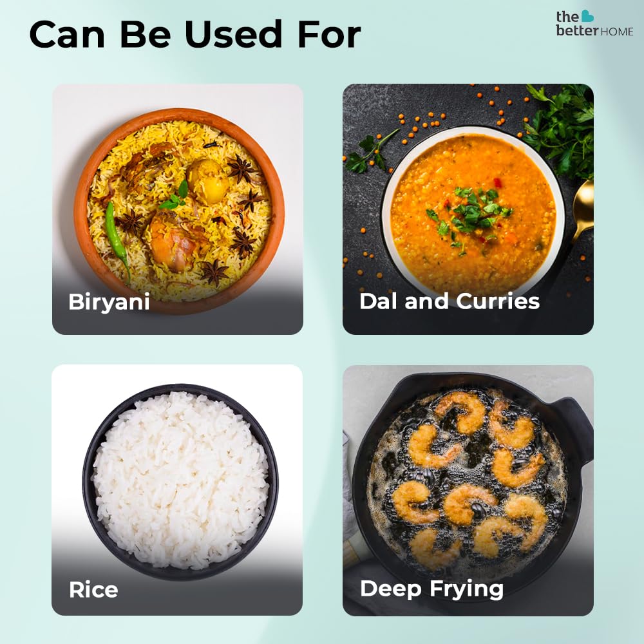Click the 'Biryani' label text
This screenshot has width=644, height=644.
[109, 303]
